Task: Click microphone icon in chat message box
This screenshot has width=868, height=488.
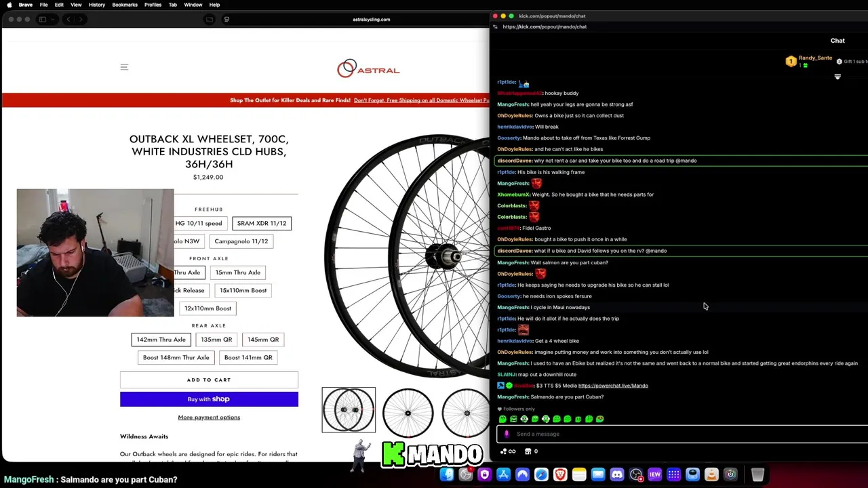Action: (506, 434)
